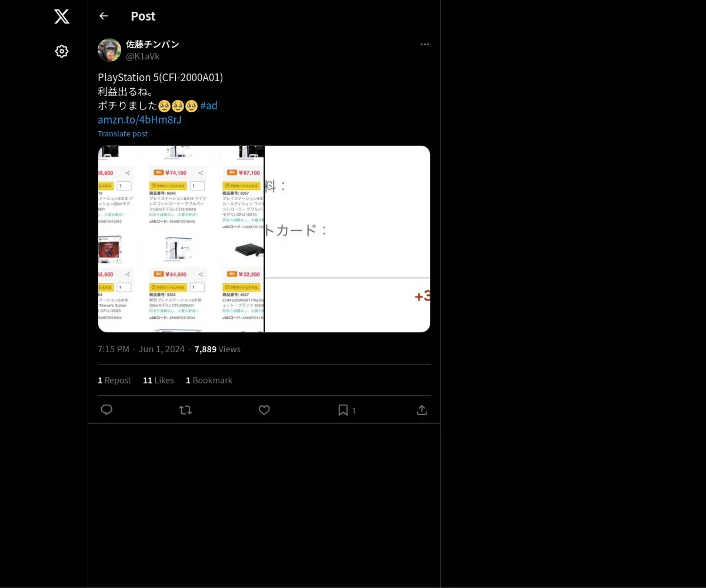View the 1 Repost list
This screenshot has width=706, height=588.
point(114,380)
